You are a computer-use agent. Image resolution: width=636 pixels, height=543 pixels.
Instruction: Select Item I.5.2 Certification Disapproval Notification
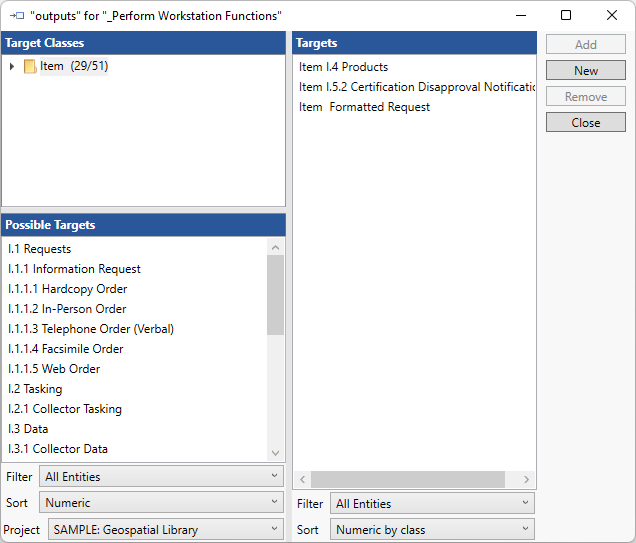(416, 87)
